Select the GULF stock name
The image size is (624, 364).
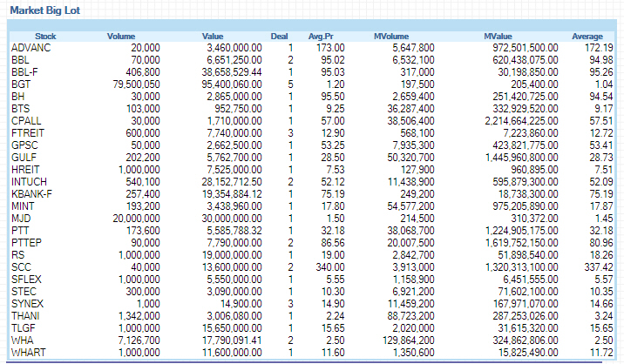24,158
